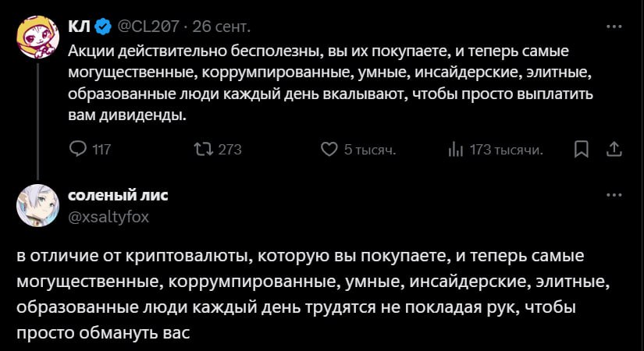Image resolution: width=644 pixels, height=351 pixels.
Task: Click the соленый лис display name
Action: coord(118,195)
